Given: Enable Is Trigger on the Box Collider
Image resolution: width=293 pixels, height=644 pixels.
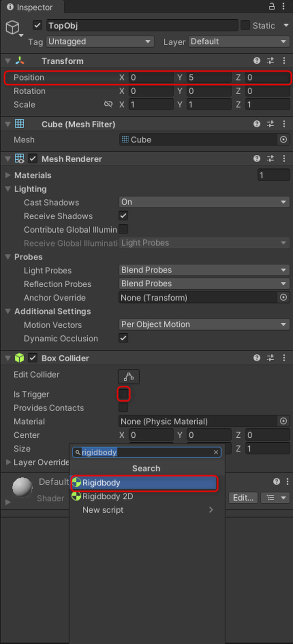Looking at the screenshot, I should 123,394.
